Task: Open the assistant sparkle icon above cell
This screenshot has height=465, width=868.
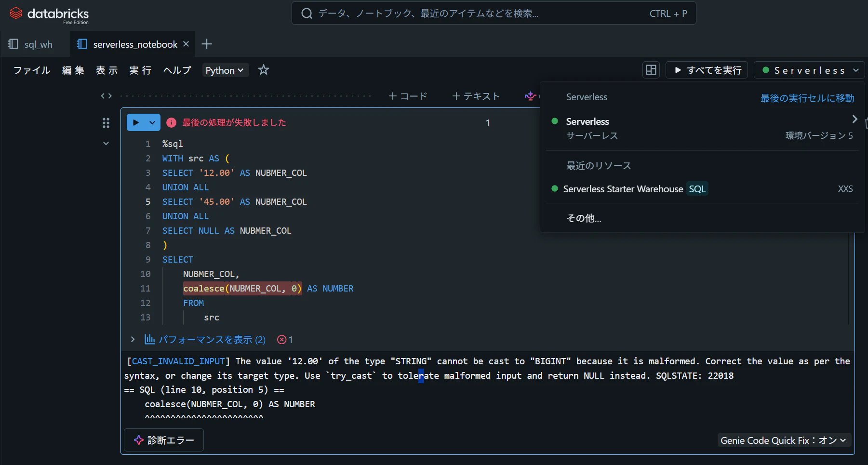Action: point(530,96)
